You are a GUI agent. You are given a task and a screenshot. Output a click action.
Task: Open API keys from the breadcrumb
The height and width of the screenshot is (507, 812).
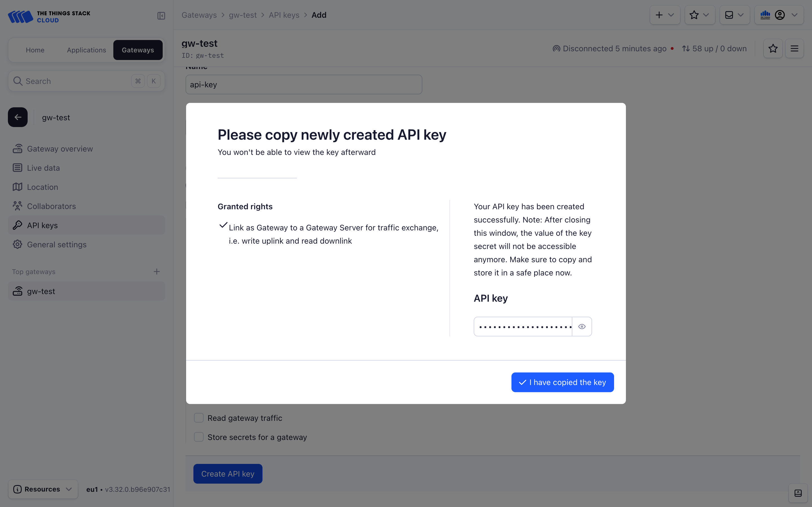tap(284, 15)
